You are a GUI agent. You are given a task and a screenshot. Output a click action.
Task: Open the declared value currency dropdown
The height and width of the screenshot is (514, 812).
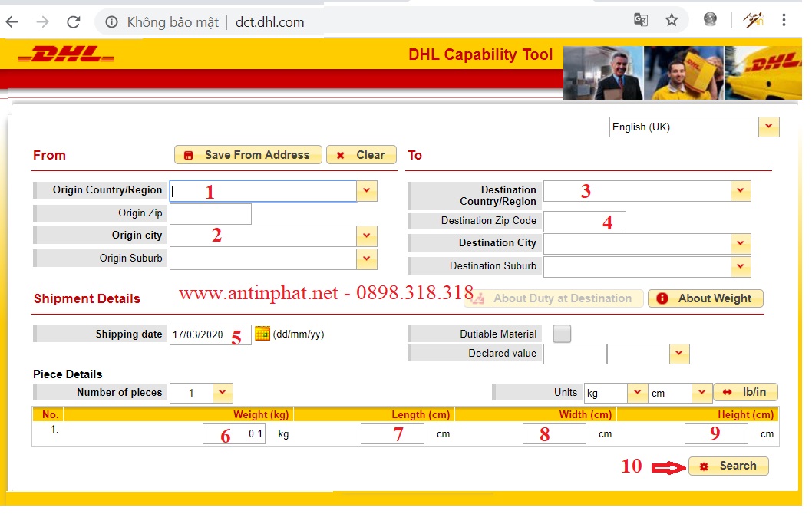(x=679, y=354)
